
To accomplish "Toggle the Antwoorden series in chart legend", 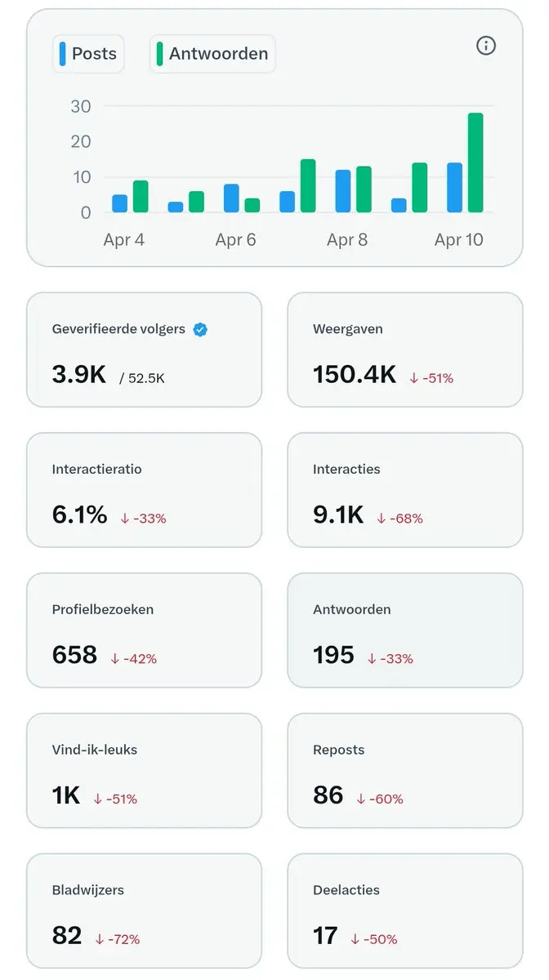I will (x=212, y=54).
